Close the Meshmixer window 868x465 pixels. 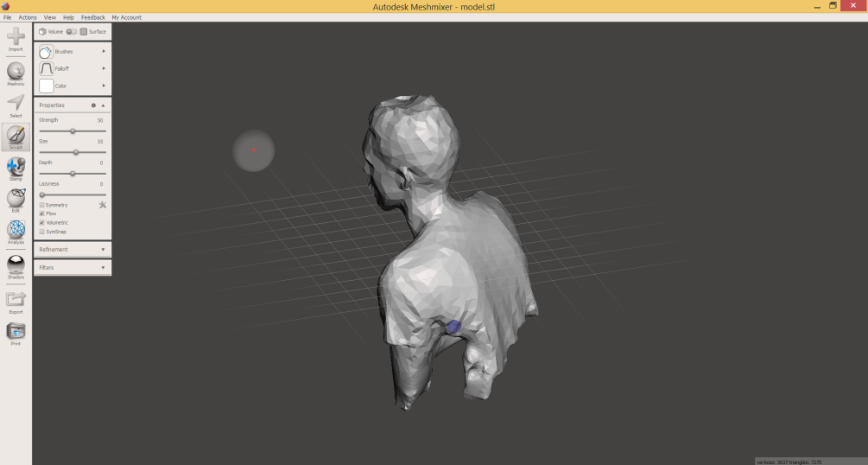[853, 5]
